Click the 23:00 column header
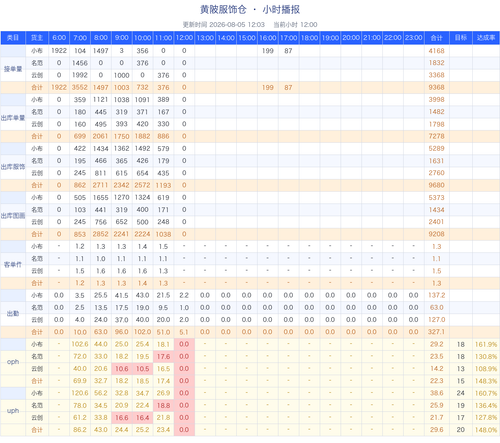This screenshot has height=443, width=500. coord(414,38)
